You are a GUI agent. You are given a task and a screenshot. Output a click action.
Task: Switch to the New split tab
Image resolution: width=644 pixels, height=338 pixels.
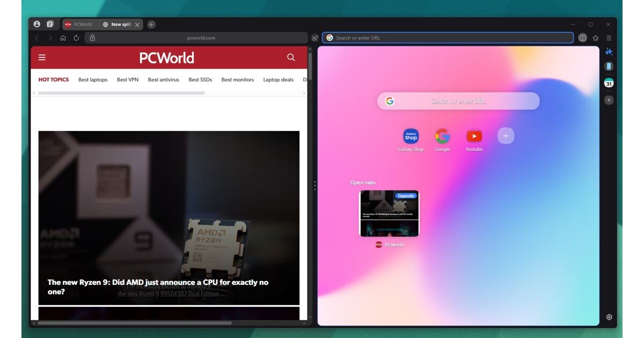click(x=118, y=24)
